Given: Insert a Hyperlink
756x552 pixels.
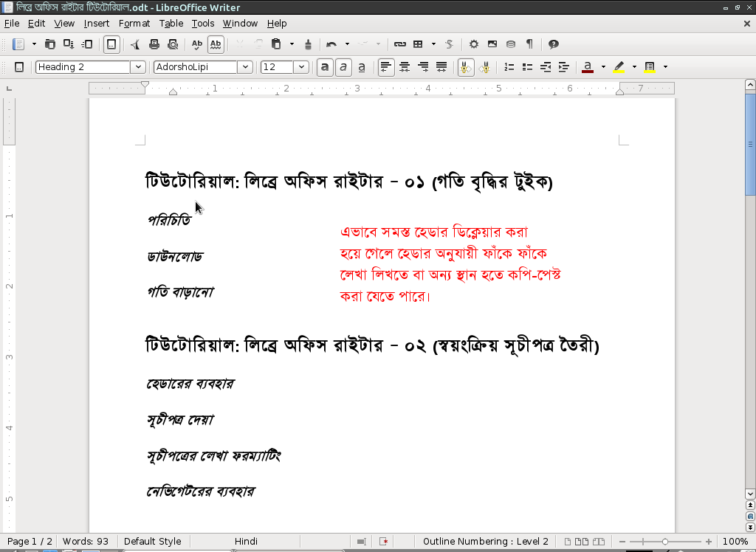Looking at the screenshot, I should [x=399, y=44].
